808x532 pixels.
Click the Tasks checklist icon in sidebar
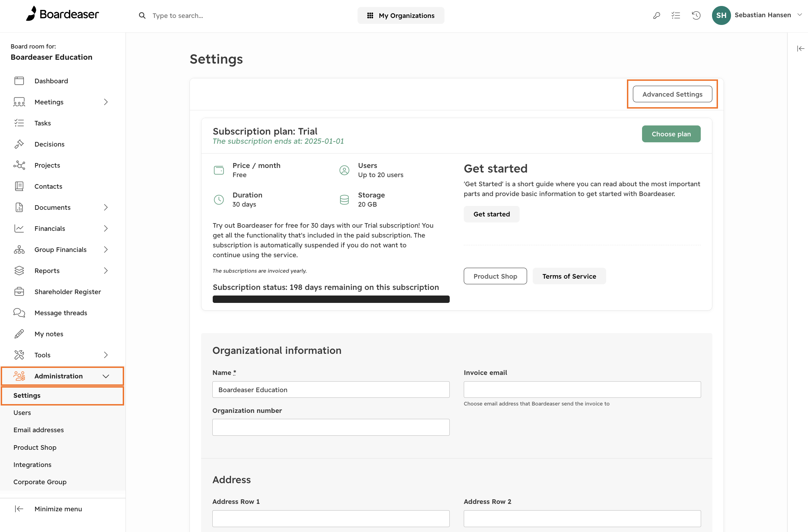[19, 123]
